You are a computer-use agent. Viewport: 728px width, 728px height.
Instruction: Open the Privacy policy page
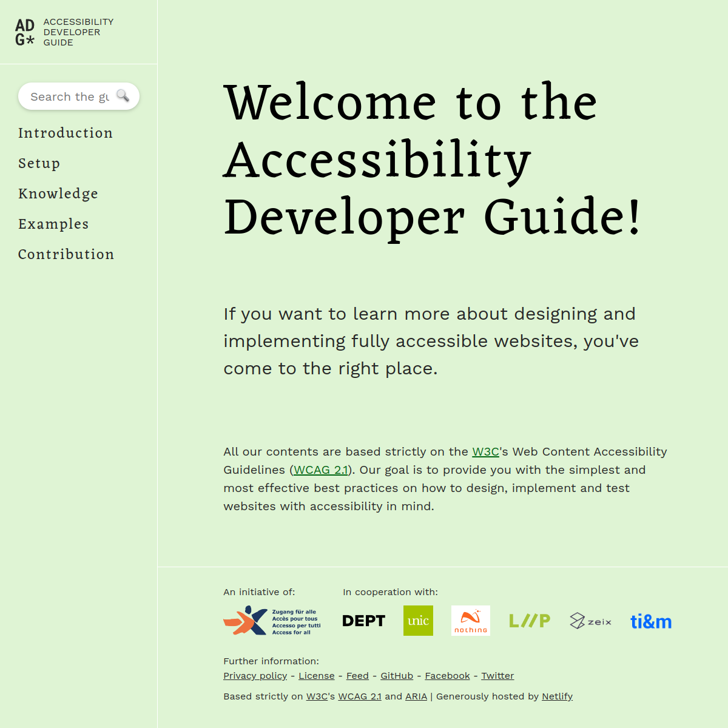[x=255, y=675]
